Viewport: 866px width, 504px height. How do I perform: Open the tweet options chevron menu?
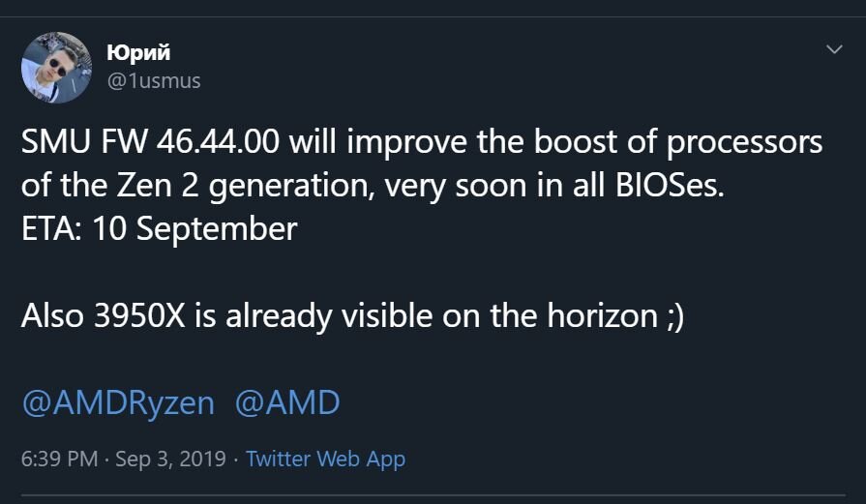[x=834, y=49]
